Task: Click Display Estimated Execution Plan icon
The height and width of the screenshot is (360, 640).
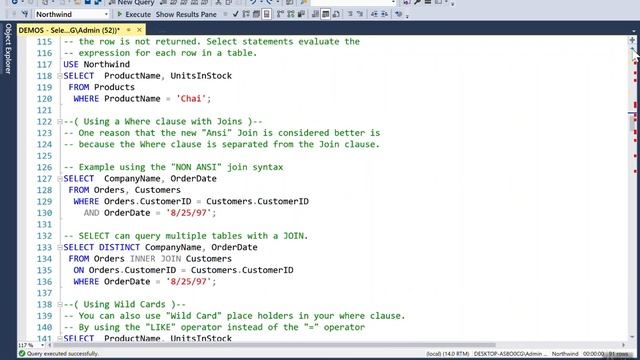Action: [246, 14]
